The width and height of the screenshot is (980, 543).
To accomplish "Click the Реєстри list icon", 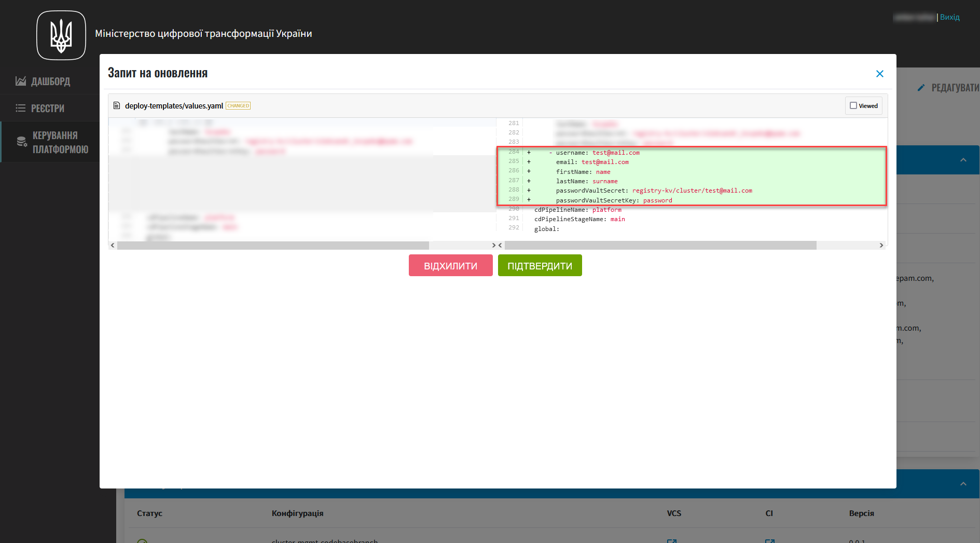I will coord(21,108).
